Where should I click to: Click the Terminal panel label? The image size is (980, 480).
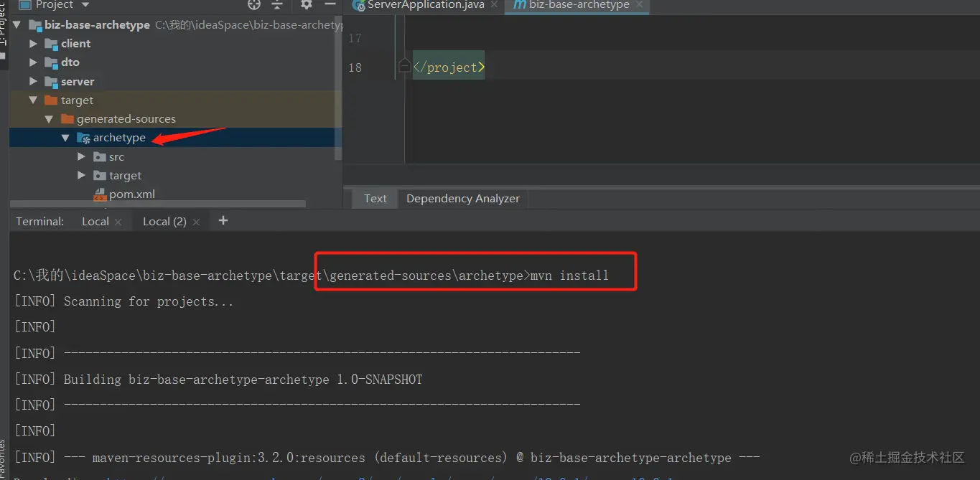pos(40,222)
